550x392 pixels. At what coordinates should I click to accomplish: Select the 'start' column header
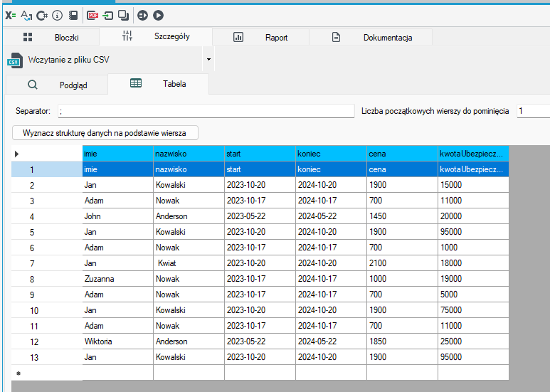click(260, 154)
